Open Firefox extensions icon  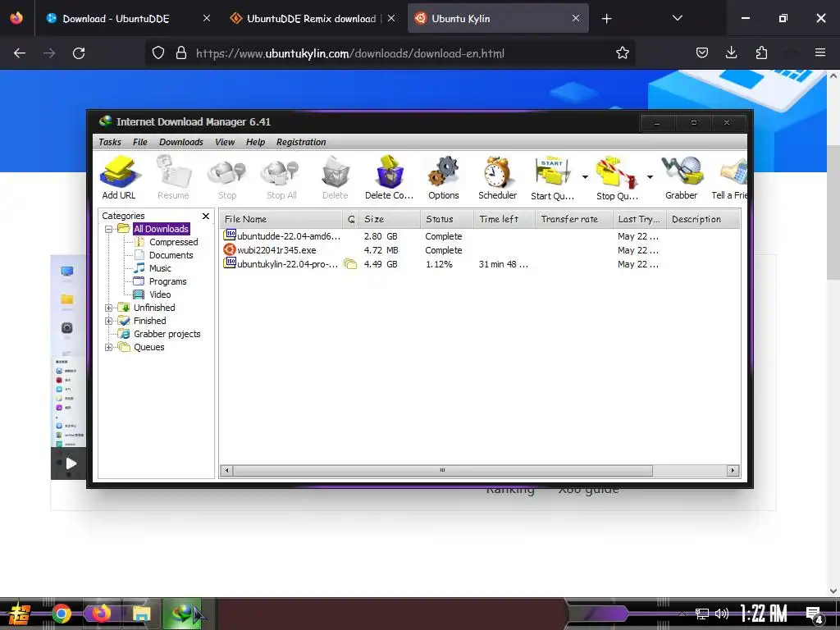pos(761,52)
